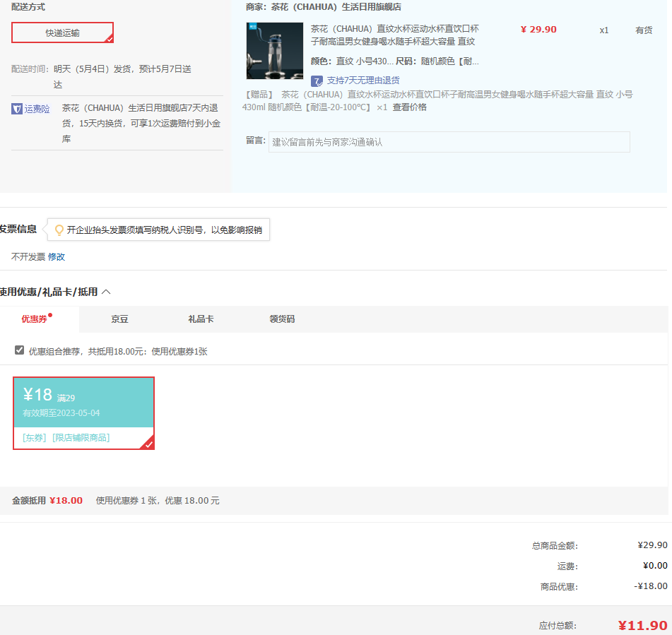Click the 金额抵用 ¥18.00 amount
This screenshot has width=672, height=635.
tap(66, 501)
